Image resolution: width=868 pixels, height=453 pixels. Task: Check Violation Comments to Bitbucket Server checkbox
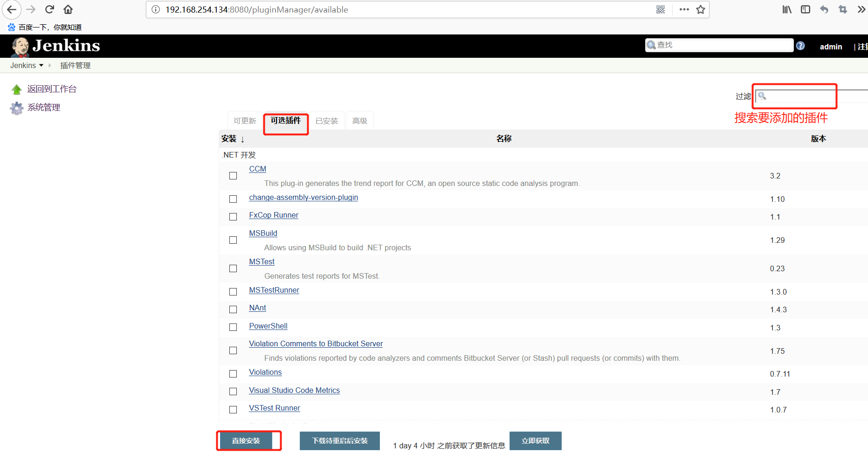(x=233, y=350)
